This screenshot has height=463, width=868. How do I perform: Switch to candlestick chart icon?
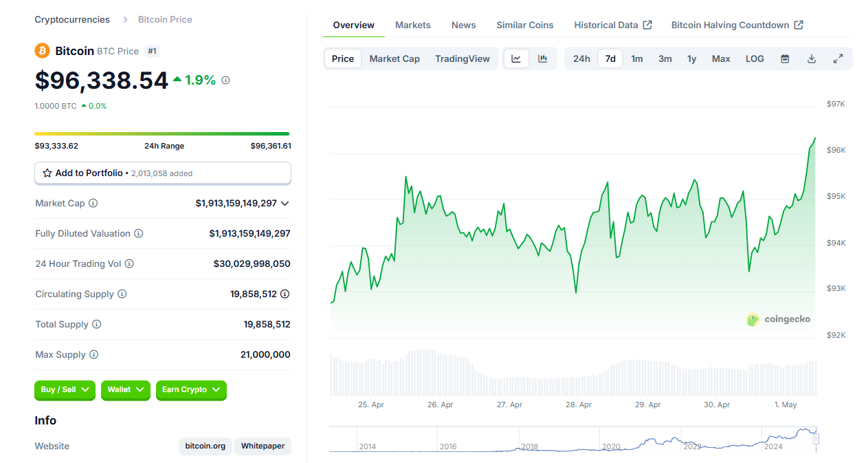[543, 58]
